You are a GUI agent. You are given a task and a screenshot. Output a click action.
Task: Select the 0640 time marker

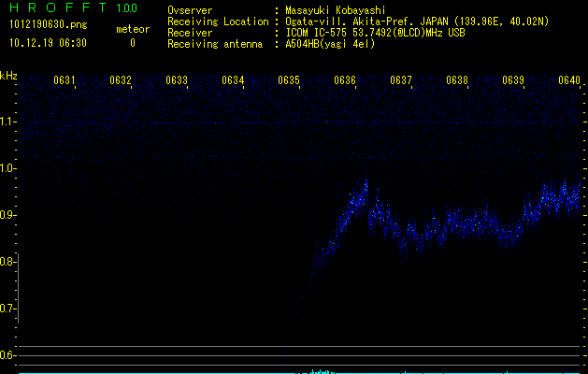click(569, 80)
